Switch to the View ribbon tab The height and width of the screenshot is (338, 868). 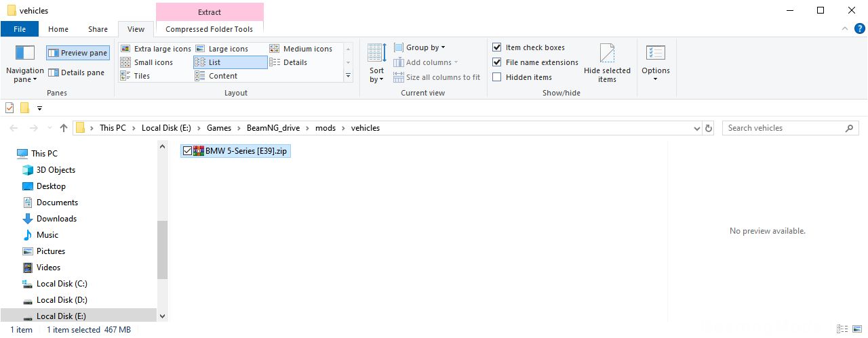pos(136,29)
